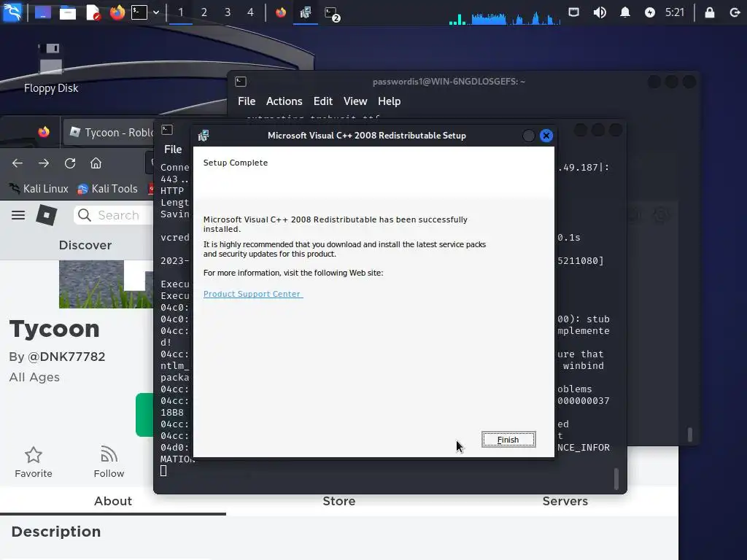
Task: Open the Kali Tools bookmark
Action: [x=107, y=189]
